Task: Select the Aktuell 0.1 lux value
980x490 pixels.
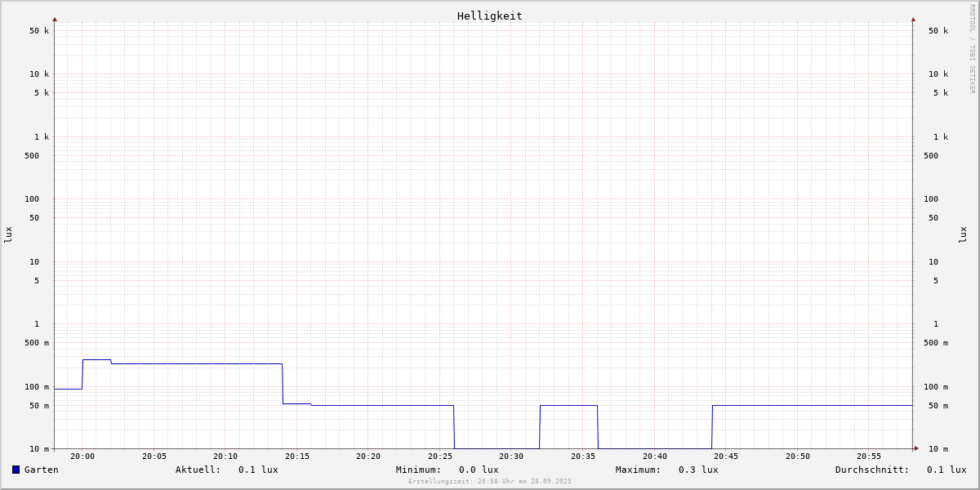Action: click(258, 470)
